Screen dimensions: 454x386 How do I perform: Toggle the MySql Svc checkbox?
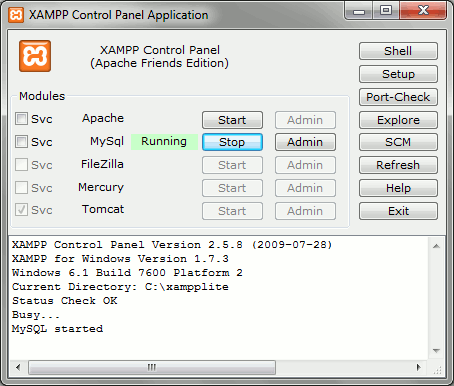coord(21,142)
